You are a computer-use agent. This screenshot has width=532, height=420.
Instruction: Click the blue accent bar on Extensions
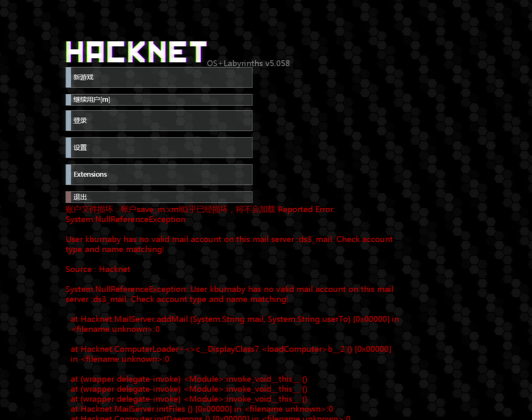coord(68,175)
